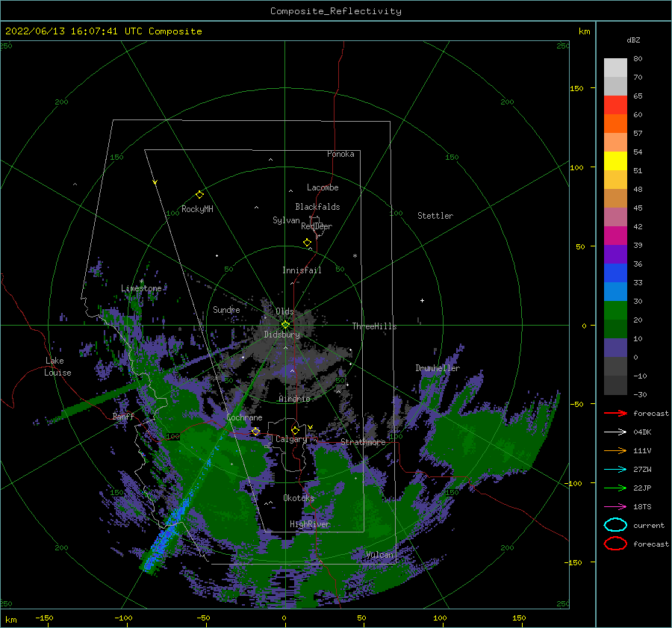
Task: Click the RedDeer city label
Action: pos(317,226)
